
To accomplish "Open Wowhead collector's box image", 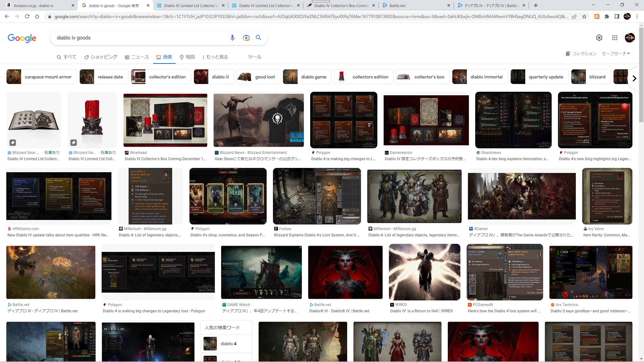I will [165, 120].
